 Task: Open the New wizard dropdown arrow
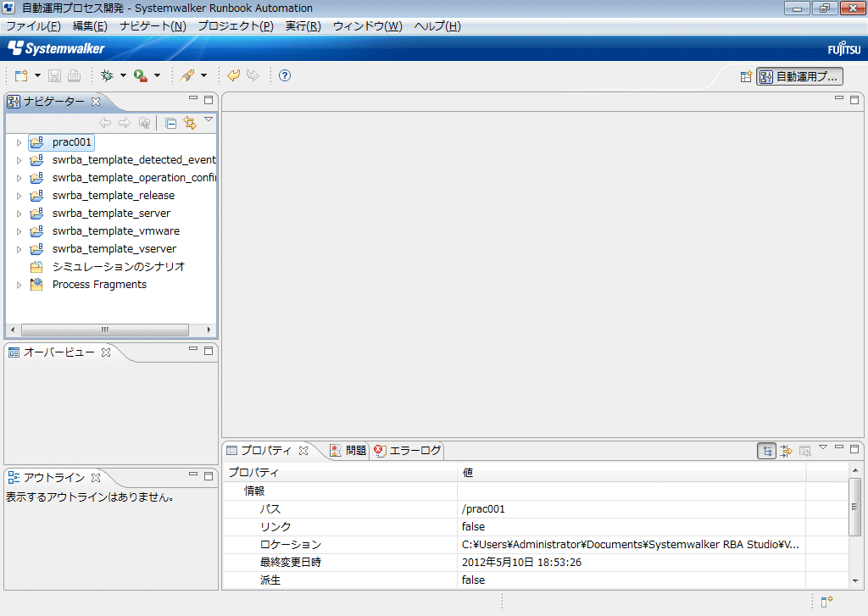pyautogui.click(x=37, y=75)
